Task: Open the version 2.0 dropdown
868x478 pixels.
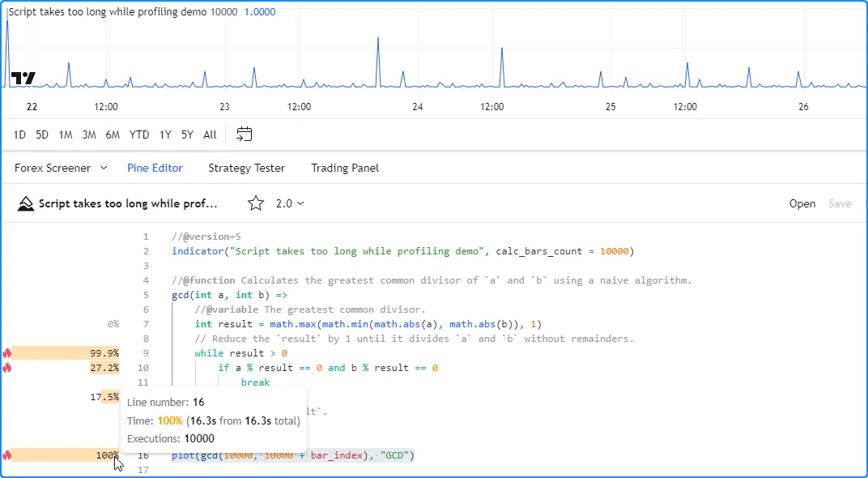Action: [x=290, y=203]
